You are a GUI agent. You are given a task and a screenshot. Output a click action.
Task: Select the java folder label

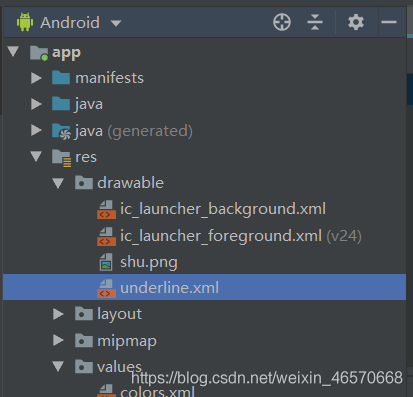click(x=89, y=104)
